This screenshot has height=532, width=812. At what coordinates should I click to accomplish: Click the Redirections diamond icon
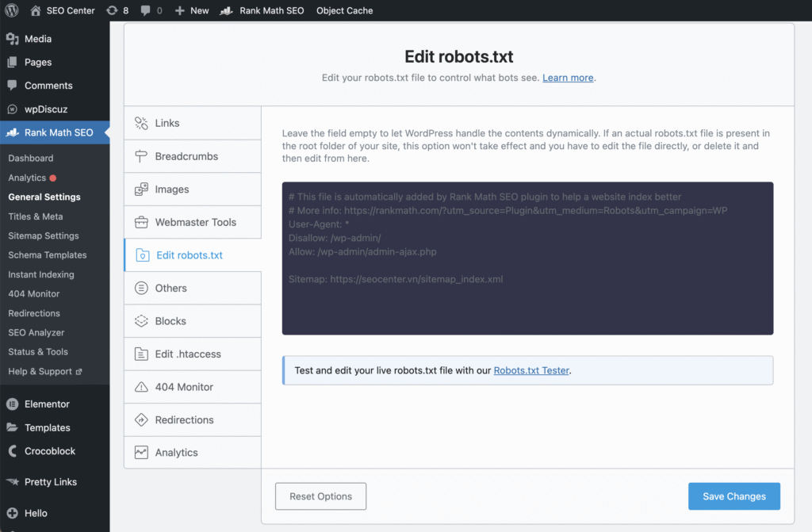[141, 419]
